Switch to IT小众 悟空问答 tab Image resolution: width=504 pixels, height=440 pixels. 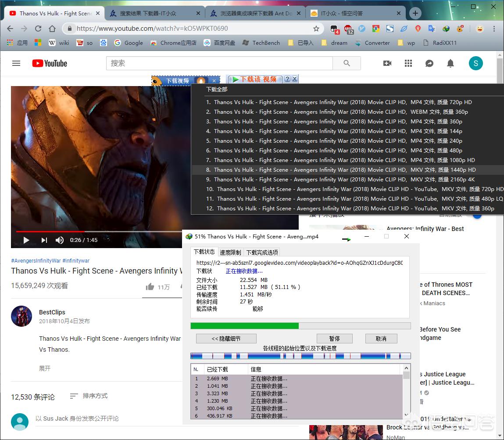click(x=355, y=13)
